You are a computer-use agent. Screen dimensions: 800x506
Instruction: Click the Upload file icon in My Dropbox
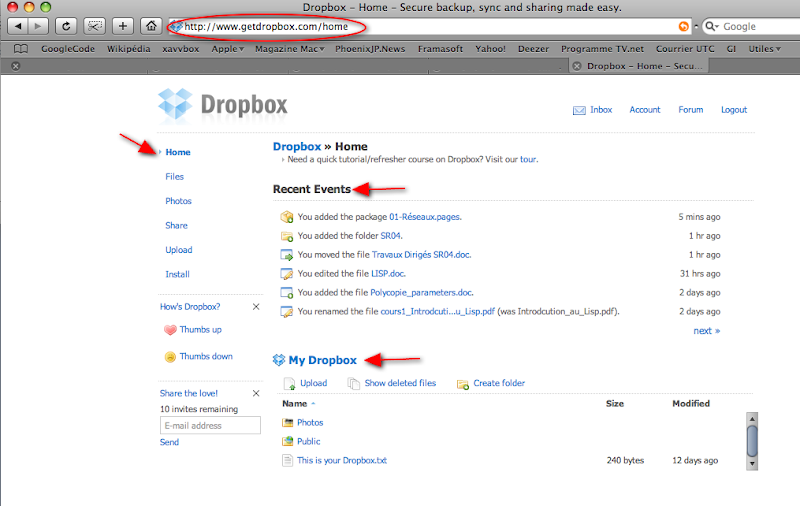(289, 384)
